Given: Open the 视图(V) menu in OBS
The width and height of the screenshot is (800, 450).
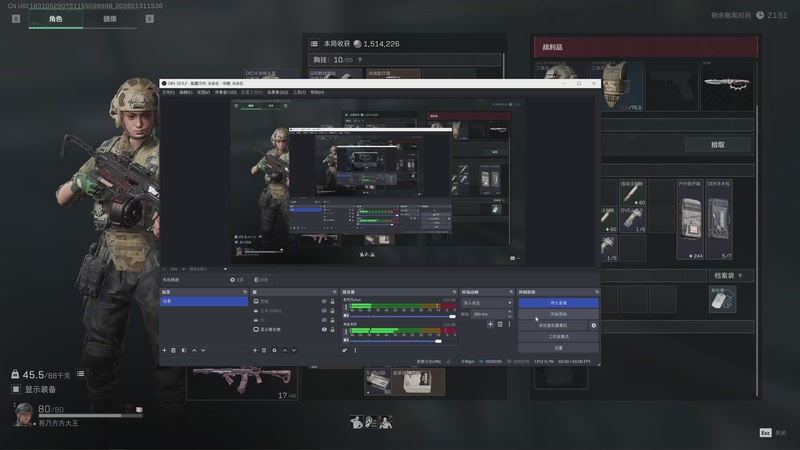Looking at the screenshot, I should tap(203, 92).
